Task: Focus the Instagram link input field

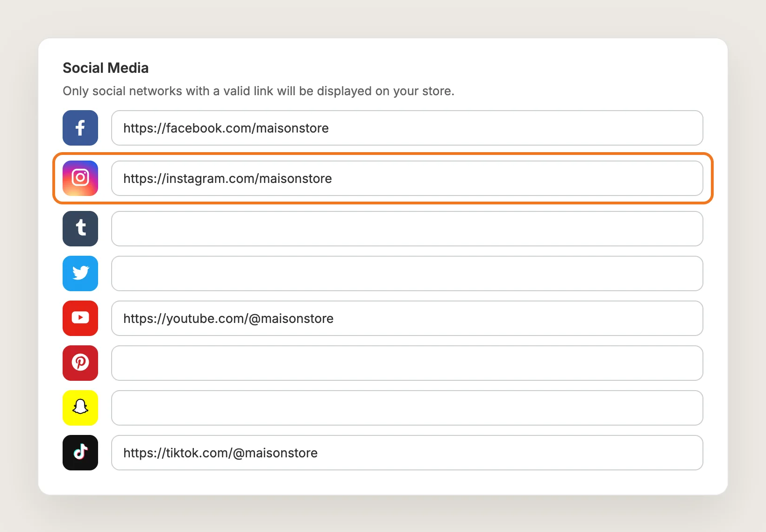Action: tap(407, 178)
